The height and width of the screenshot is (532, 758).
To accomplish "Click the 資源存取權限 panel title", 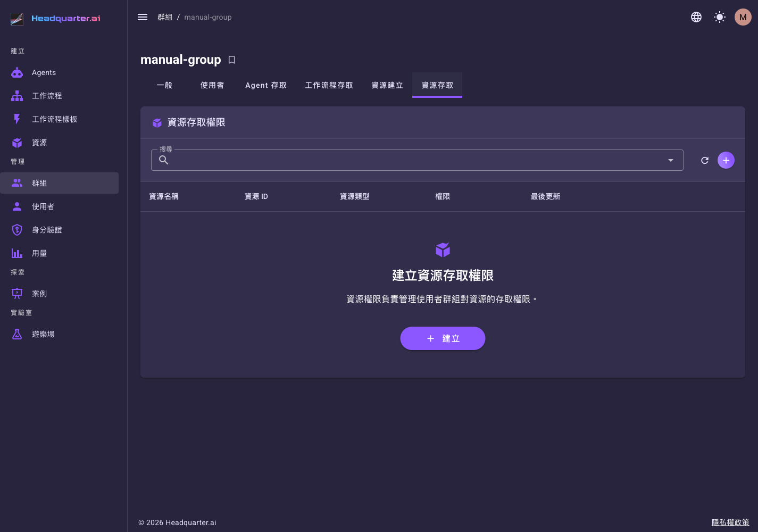I will pyautogui.click(x=196, y=122).
